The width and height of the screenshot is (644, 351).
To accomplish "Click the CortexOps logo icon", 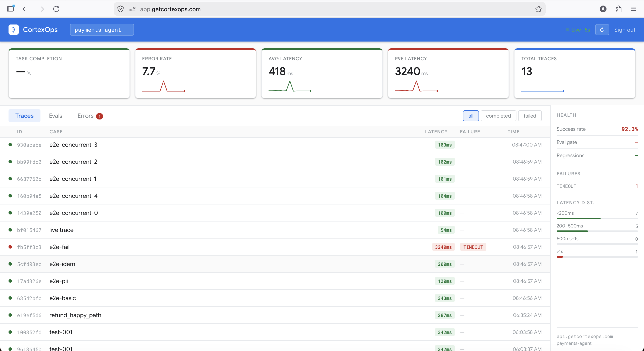I will tap(13, 30).
